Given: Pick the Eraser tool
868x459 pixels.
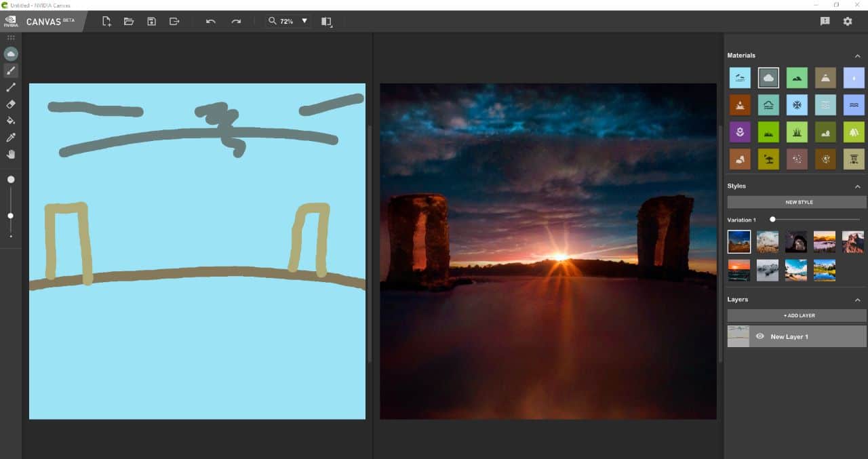Looking at the screenshot, I should [x=11, y=104].
